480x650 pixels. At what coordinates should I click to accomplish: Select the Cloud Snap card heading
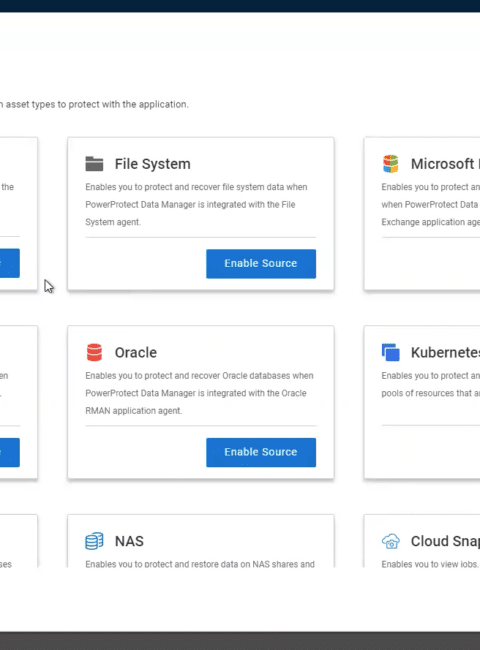pos(445,541)
